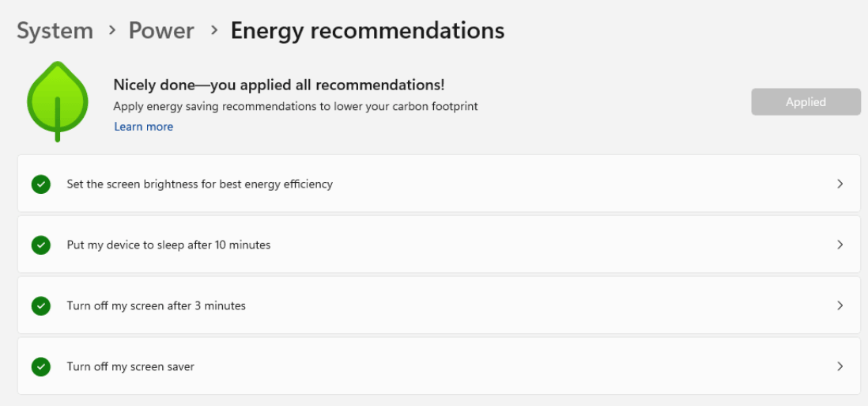Expand the sleep after 10 minutes chevron
Screen dimensions: 868x406
840,245
